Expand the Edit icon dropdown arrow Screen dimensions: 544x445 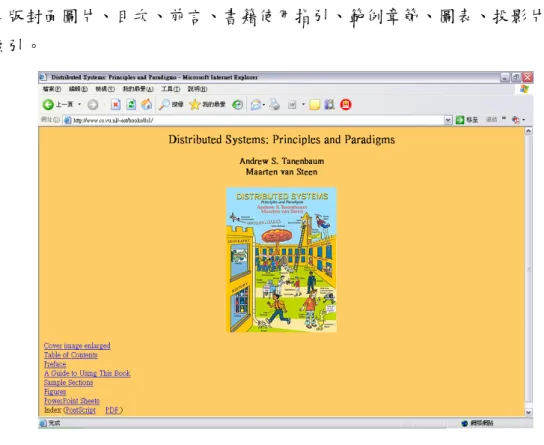303,104
